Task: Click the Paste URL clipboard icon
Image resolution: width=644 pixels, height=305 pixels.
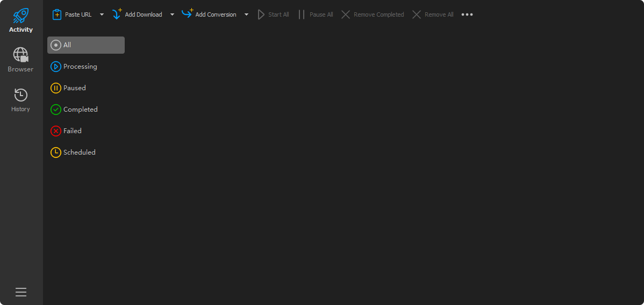Action: tap(57, 14)
